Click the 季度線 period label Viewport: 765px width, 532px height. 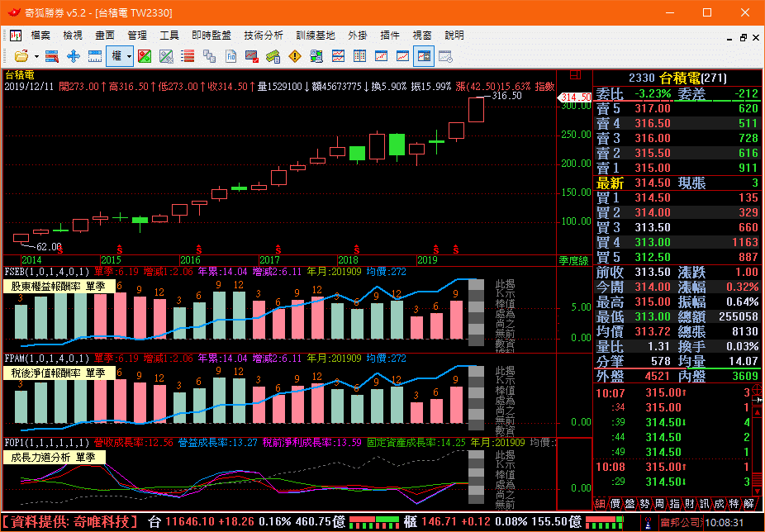pos(573,261)
